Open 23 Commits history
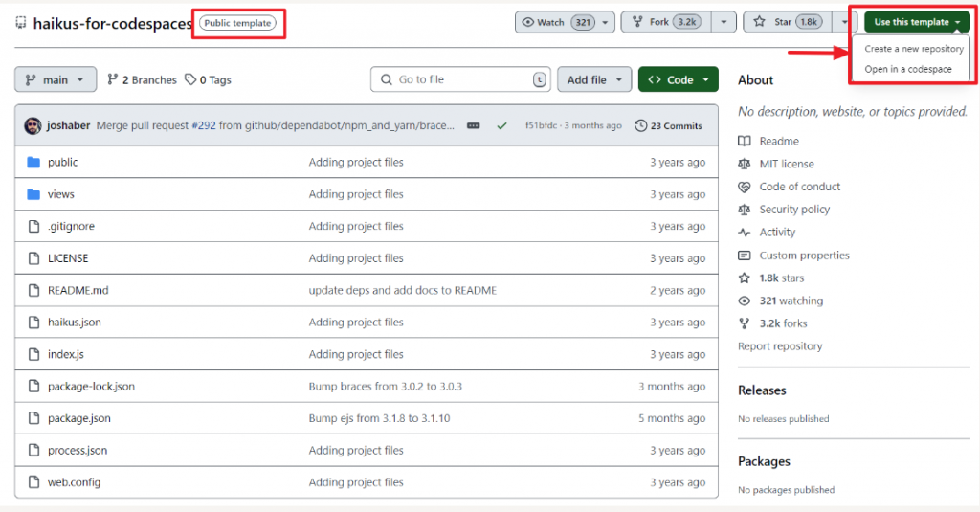980x512 pixels. coord(668,125)
